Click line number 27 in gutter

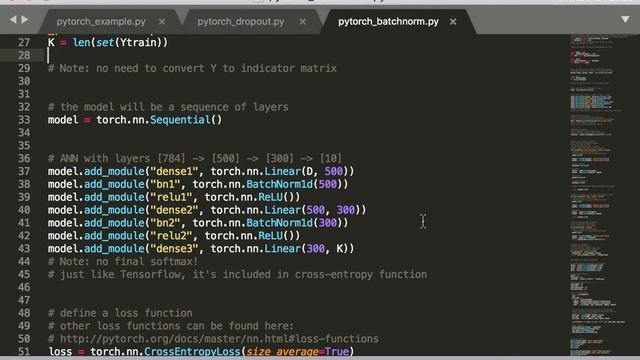(x=24, y=42)
